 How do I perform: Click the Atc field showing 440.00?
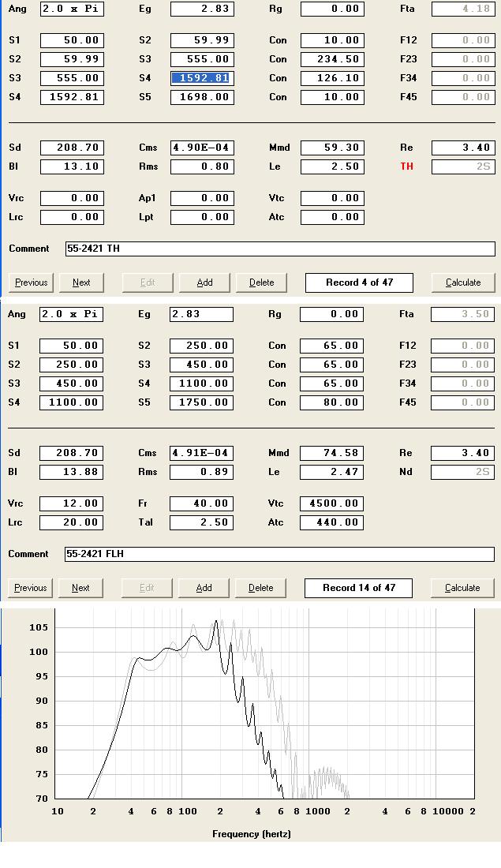pyautogui.click(x=332, y=522)
